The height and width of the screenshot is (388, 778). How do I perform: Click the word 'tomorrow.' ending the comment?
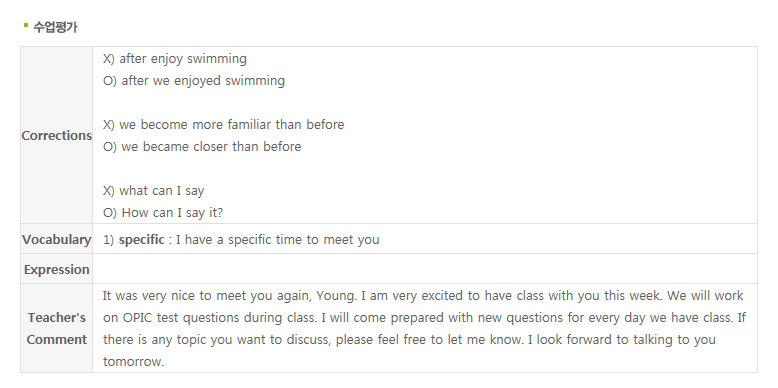(x=133, y=361)
